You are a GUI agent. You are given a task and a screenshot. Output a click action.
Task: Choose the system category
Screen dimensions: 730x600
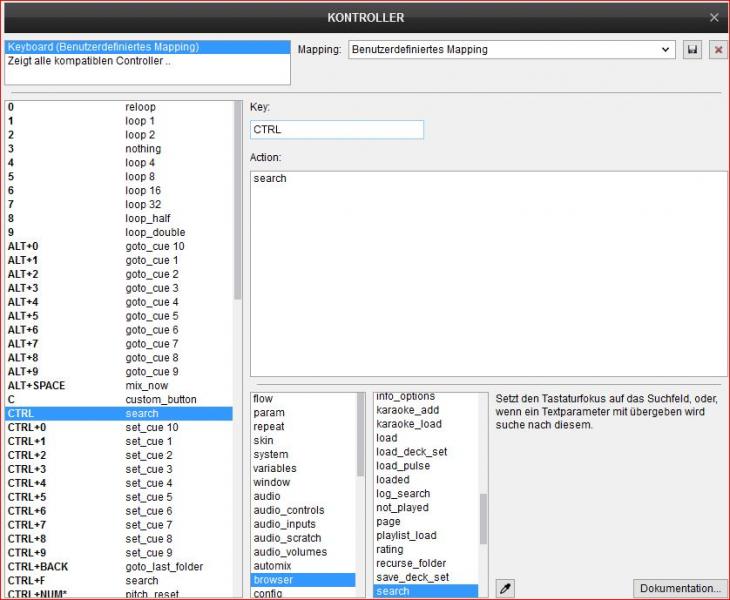click(303, 455)
